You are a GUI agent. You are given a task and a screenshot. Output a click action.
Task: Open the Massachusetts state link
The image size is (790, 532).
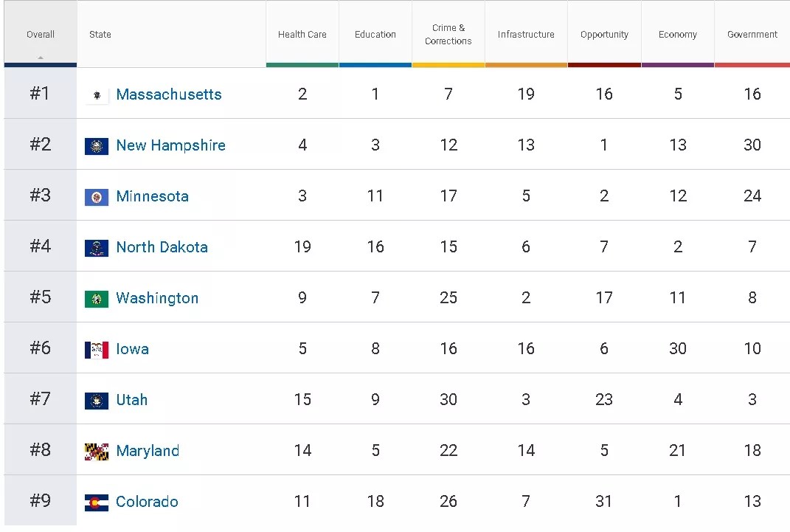tap(169, 94)
